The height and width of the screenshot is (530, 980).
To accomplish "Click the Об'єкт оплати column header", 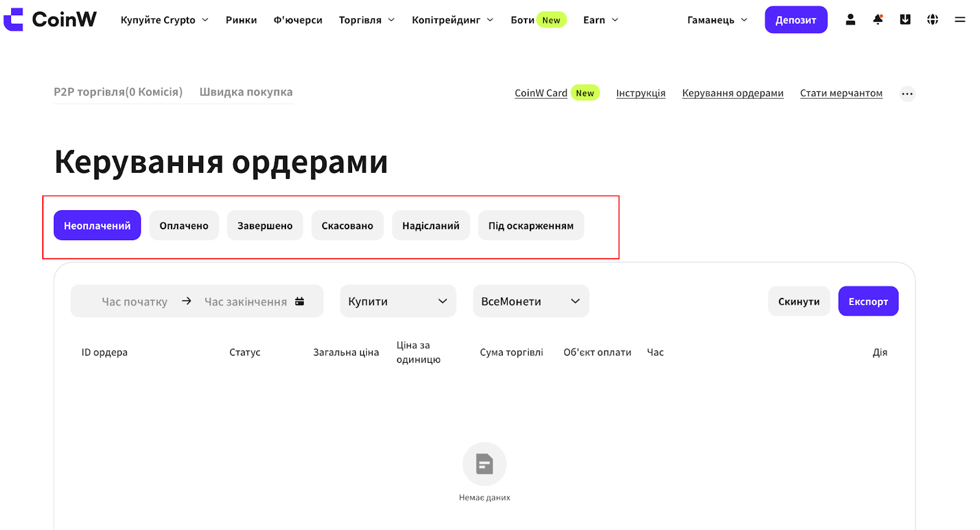I will pos(597,352).
